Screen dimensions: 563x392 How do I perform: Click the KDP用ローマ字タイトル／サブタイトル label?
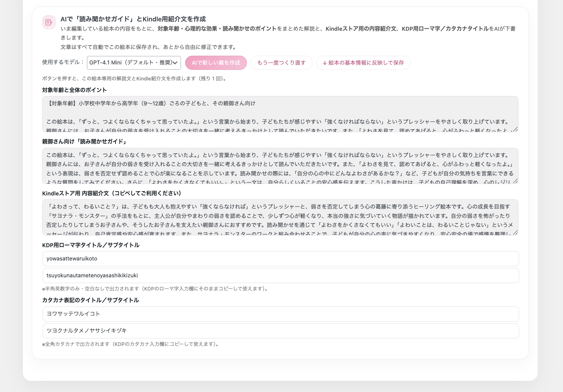coord(91,245)
